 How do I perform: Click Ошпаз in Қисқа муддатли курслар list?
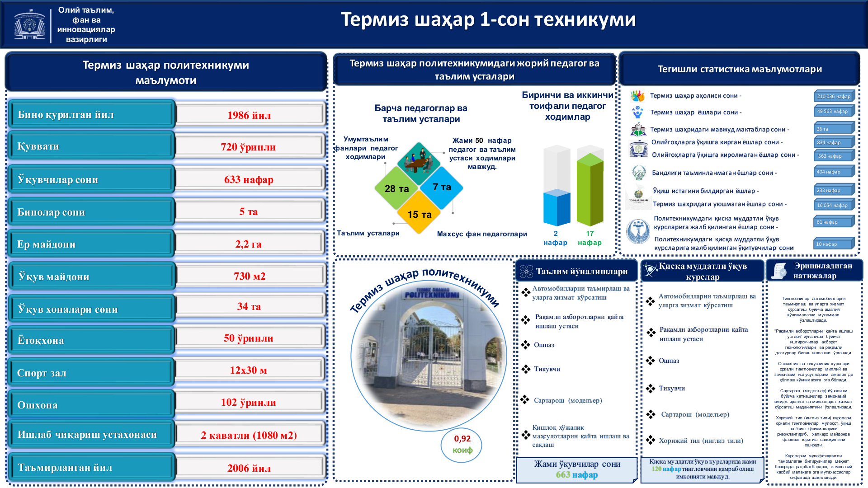(669, 360)
